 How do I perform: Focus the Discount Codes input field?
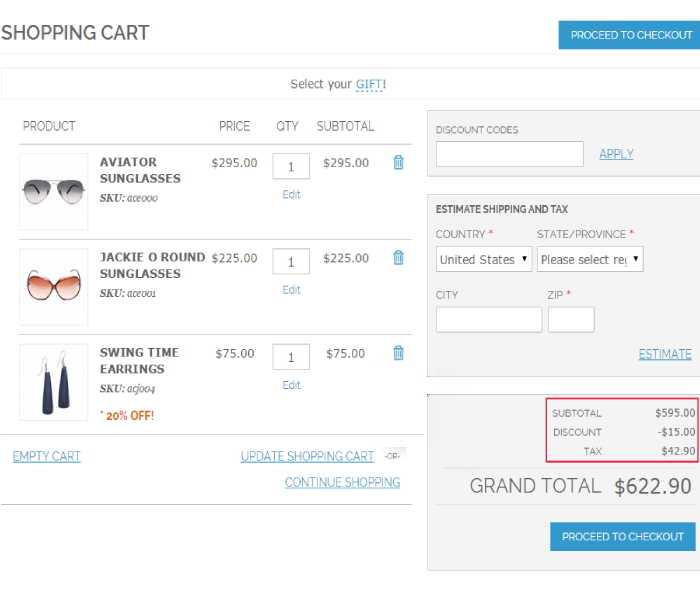(x=510, y=154)
